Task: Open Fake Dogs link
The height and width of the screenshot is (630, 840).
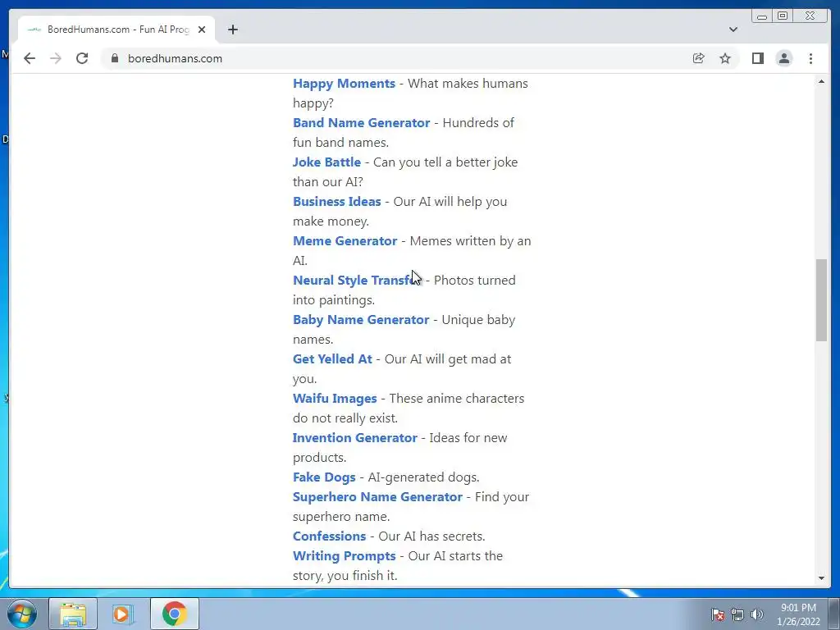Action: coord(324,477)
